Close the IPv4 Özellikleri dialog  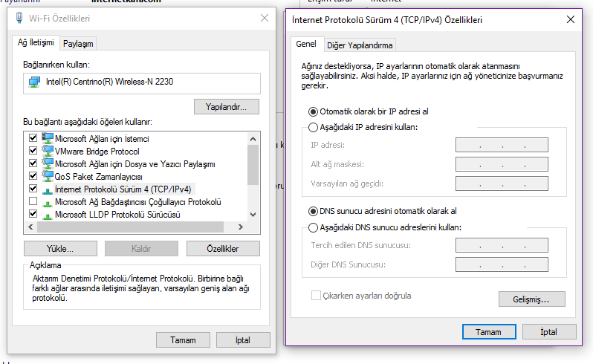[571, 19]
